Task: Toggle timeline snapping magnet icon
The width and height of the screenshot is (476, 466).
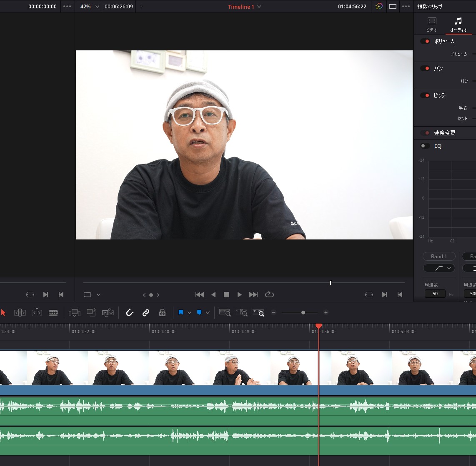Action: (130, 312)
